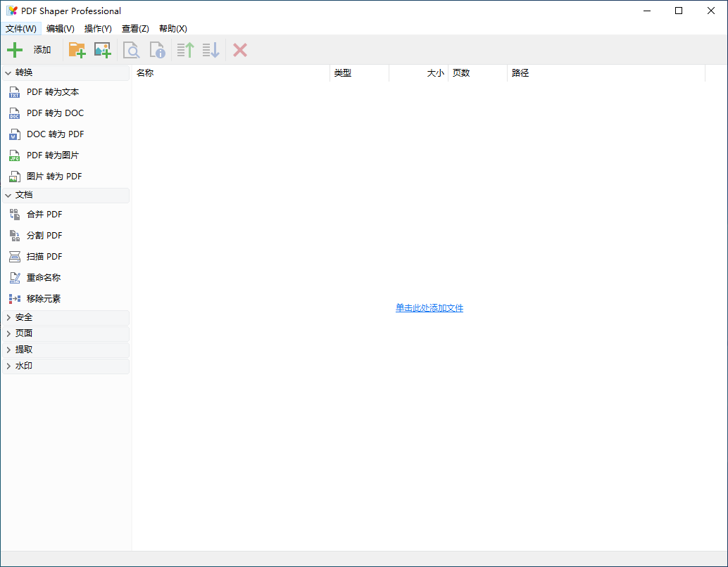Click the 扫描 PDF scanner icon
This screenshot has height=567, width=728.
[14, 257]
